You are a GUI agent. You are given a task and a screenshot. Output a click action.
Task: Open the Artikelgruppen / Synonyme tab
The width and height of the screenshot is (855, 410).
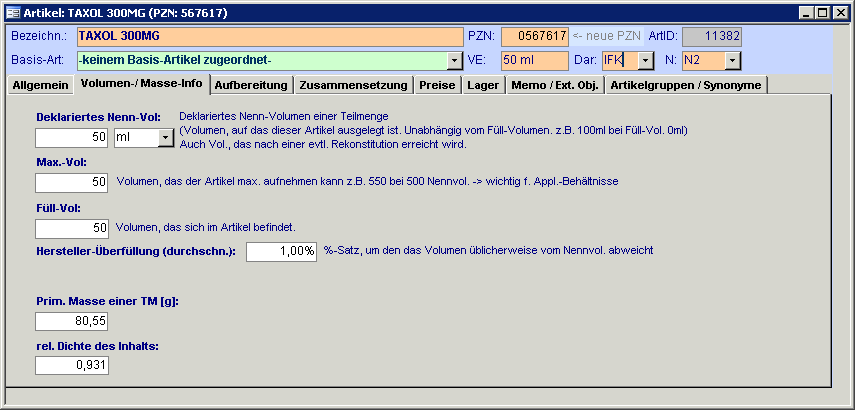[x=686, y=86]
